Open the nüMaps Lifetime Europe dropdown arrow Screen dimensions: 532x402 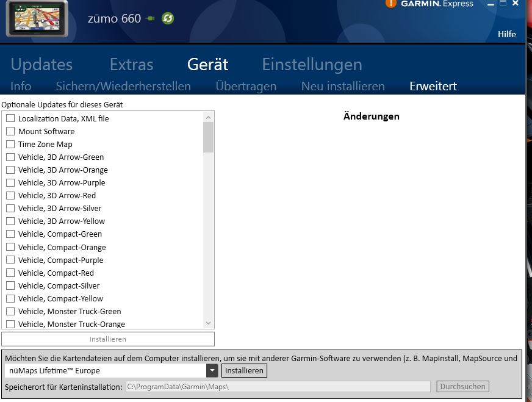[212, 370]
